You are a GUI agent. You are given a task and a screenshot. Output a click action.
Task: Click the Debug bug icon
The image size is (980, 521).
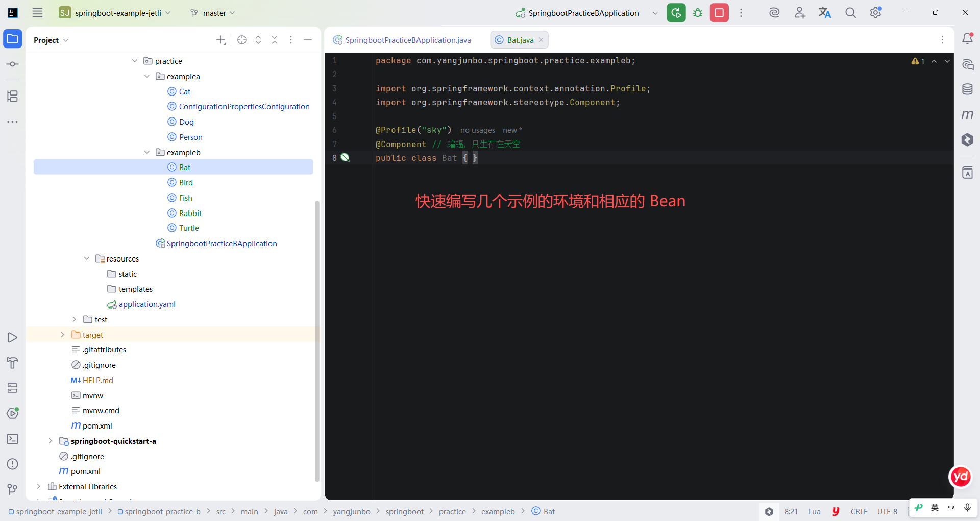[x=698, y=13]
